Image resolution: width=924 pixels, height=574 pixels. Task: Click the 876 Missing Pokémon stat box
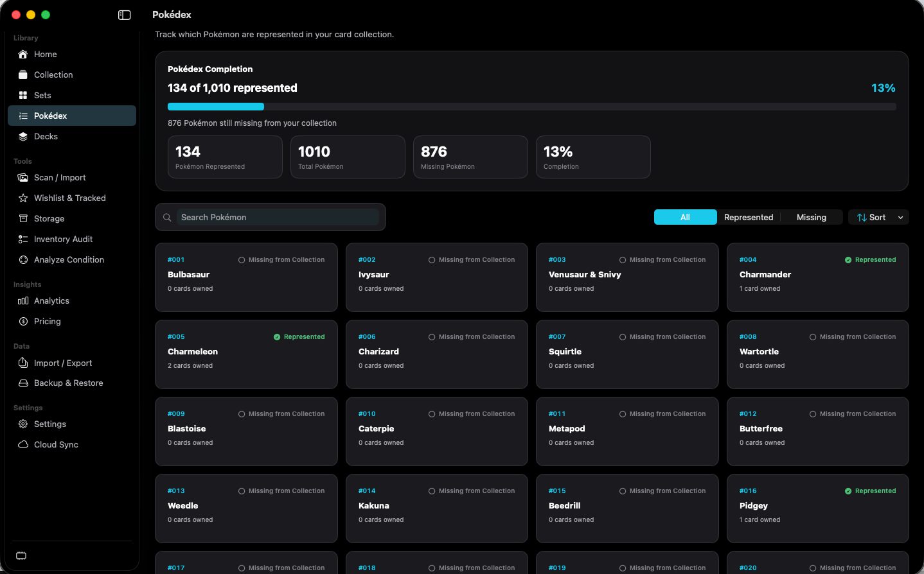coord(470,157)
